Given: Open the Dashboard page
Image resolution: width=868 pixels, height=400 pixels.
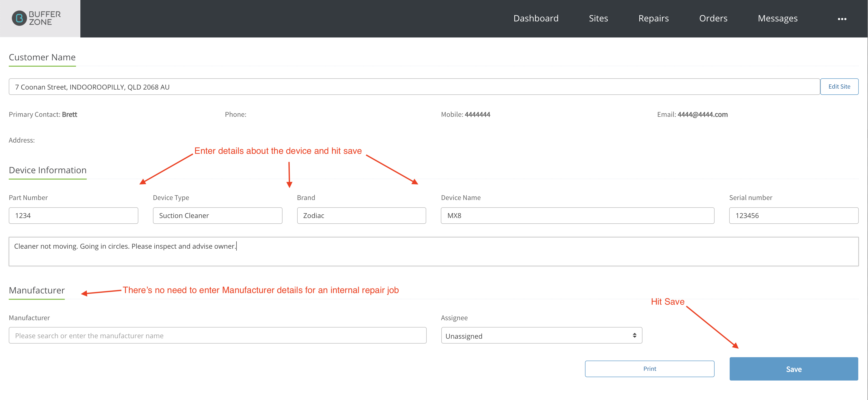Looking at the screenshot, I should [x=536, y=18].
